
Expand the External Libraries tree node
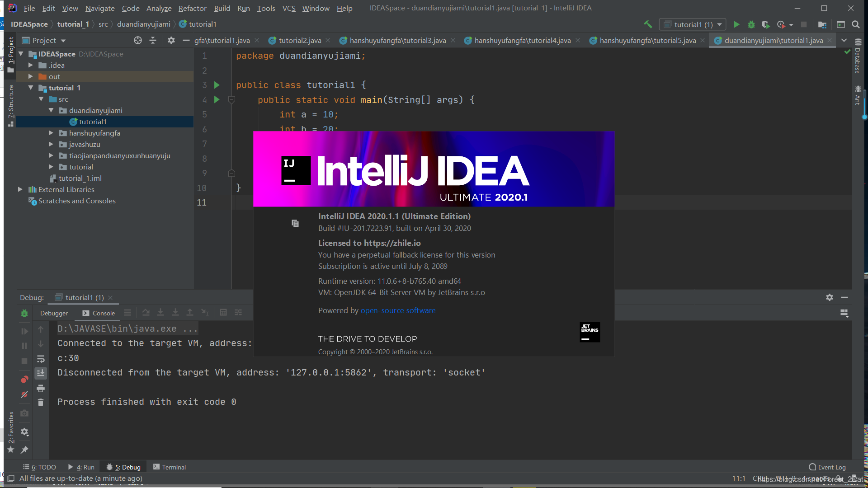point(20,189)
